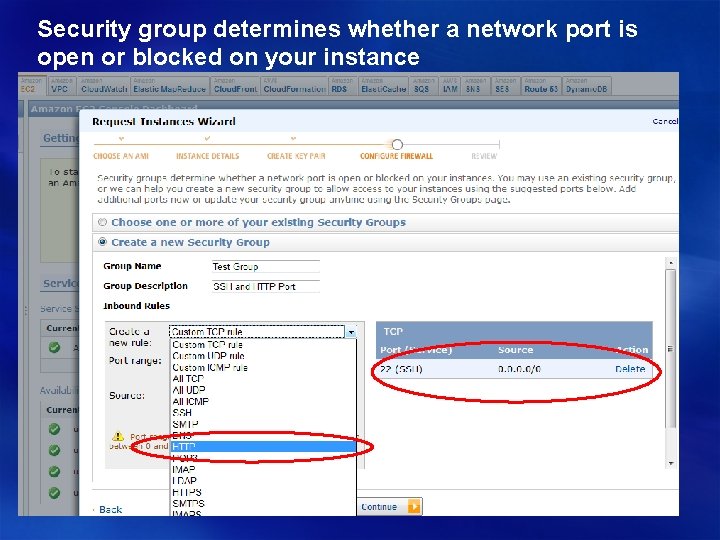This screenshot has width=720, height=540.
Task: Open the CloudWatch tab
Action: [104, 85]
